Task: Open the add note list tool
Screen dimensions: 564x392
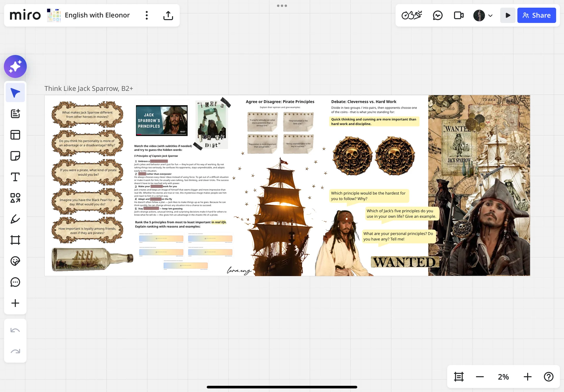Action: [15, 114]
